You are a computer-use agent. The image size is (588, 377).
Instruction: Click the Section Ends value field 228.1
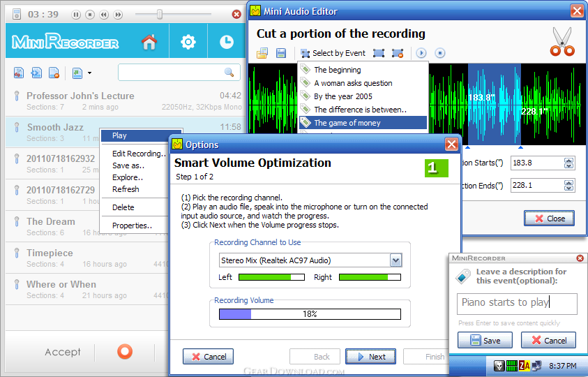536,185
